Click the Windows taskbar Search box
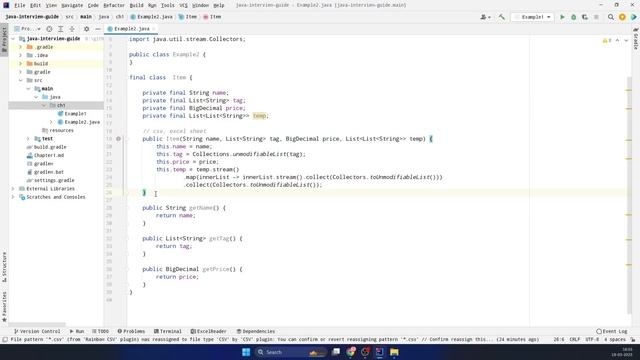Image resolution: width=640 pixels, height=360 pixels. tap(291, 352)
